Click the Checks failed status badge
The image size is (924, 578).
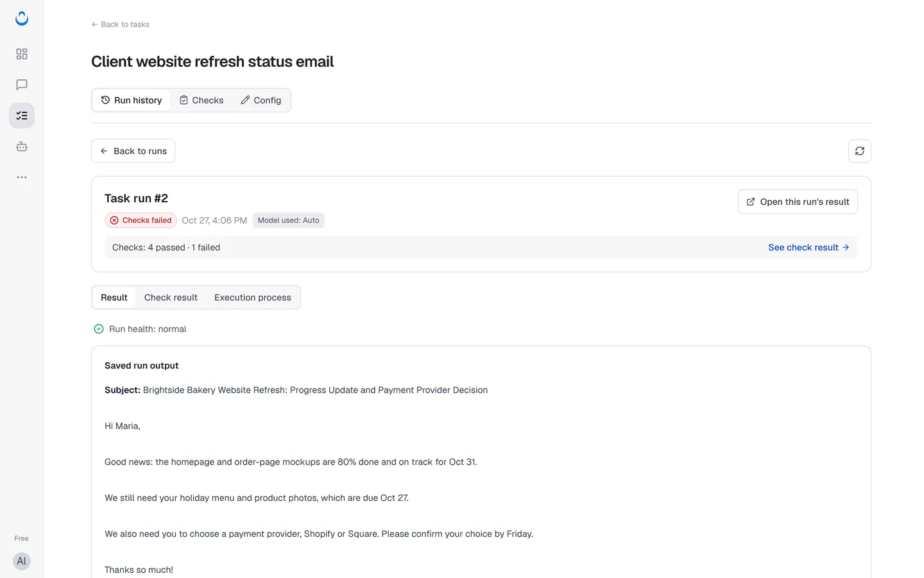click(141, 220)
